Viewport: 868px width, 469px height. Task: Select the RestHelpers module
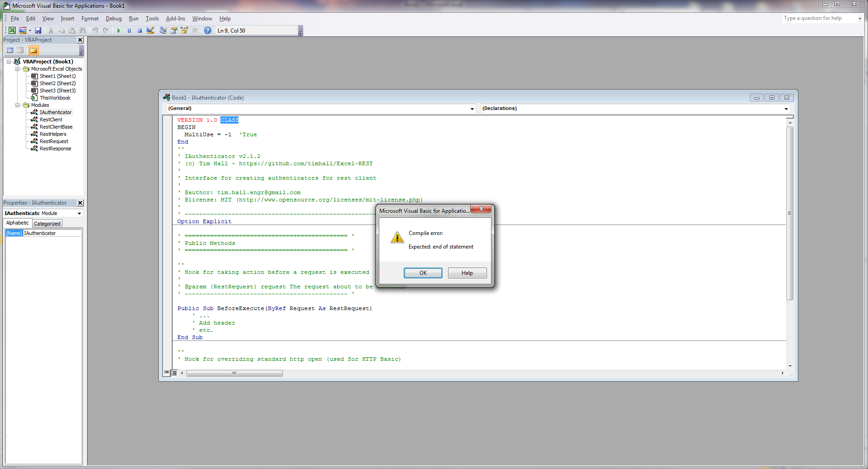click(53, 134)
